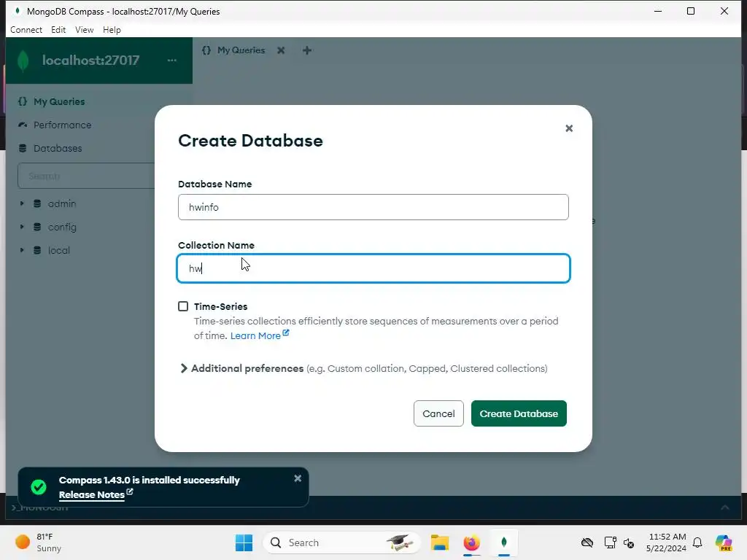Click MongoDB Compass taskbar icon
This screenshot has width=747, height=560.
tap(503, 542)
